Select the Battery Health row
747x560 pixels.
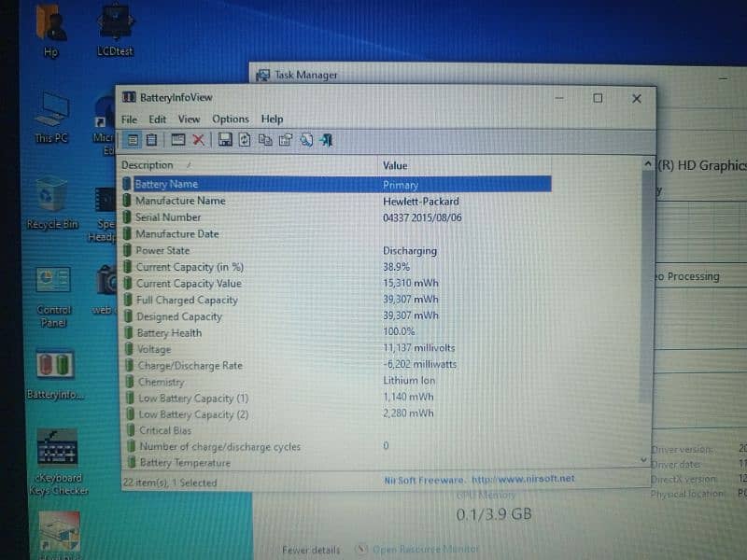click(169, 333)
